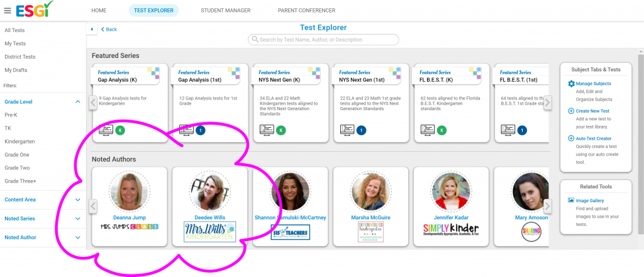Click the Shannon Samulski-McCartney profile photo
644x277 pixels.
click(291, 191)
